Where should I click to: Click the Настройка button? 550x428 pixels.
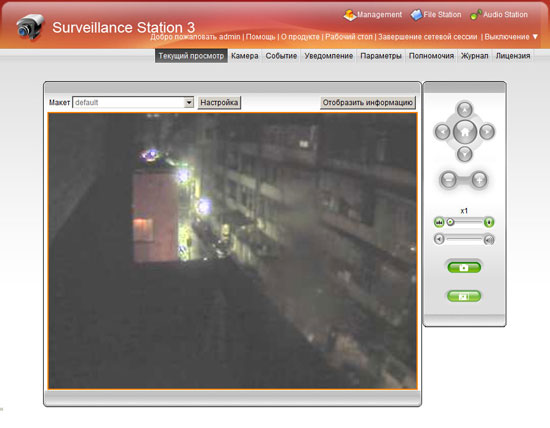tap(219, 102)
